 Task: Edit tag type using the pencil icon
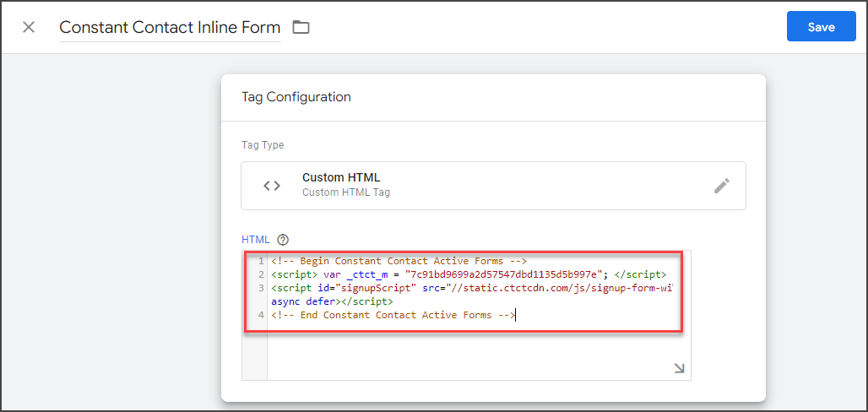tap(721, 186)
